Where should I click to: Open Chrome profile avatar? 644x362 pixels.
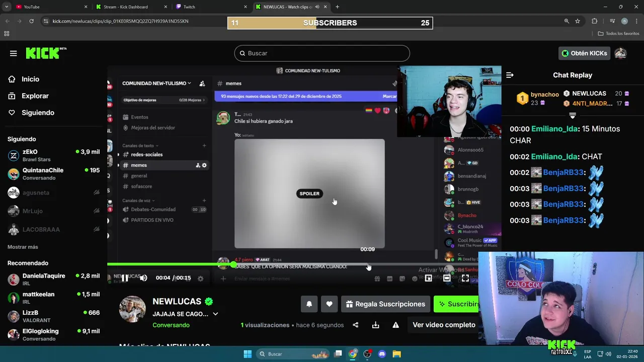(x=624, y=21)
